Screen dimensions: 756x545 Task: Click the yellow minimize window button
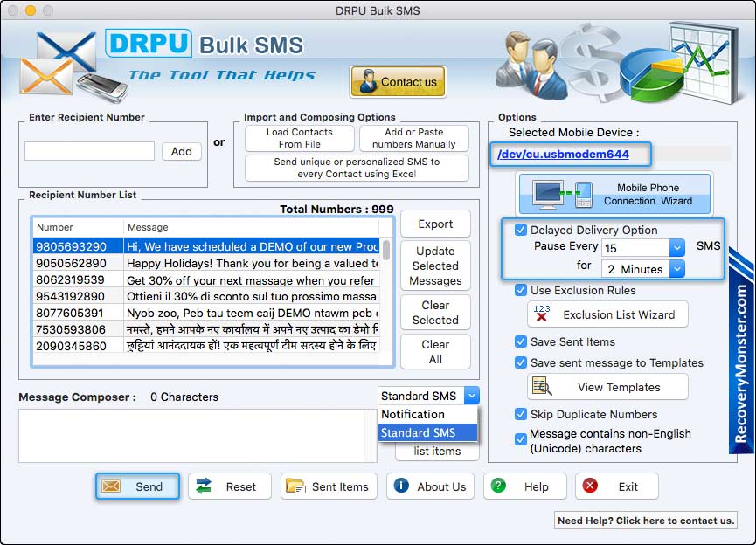31,10
